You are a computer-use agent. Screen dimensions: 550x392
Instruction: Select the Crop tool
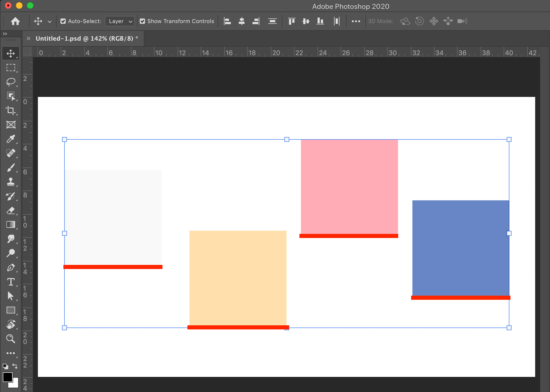(x=11, y=110)
